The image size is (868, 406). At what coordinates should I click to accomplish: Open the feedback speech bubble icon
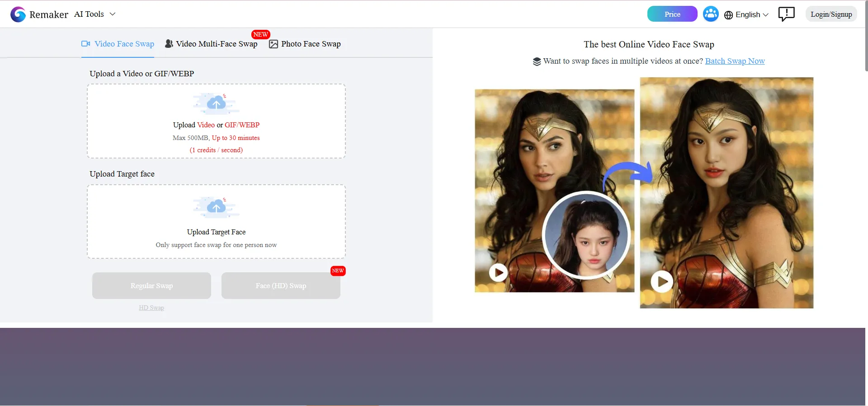pyautogui.click(x=786, y=14)
